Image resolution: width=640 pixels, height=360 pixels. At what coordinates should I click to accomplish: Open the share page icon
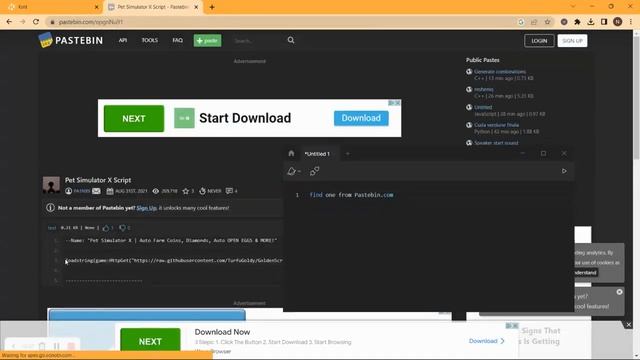pyautogui.click(x=534, y=22)
